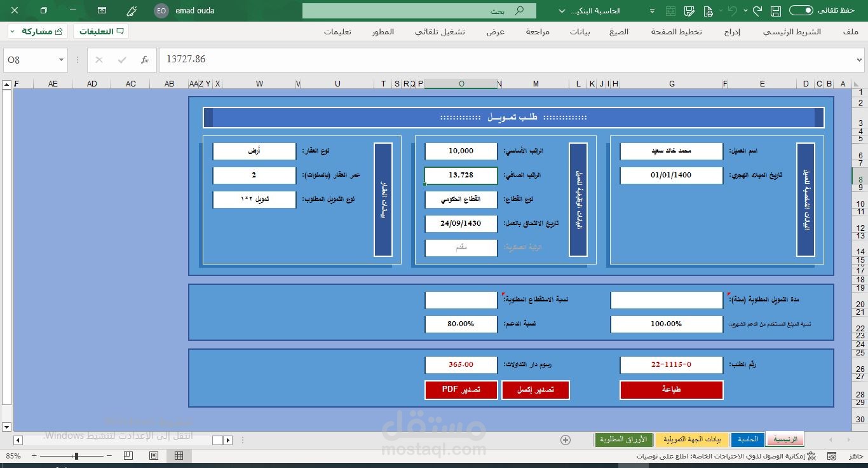This screenshot has width=868, height=468.
Task: Open the Redo history dropdown arrow
Action: [x=745, y=11]
